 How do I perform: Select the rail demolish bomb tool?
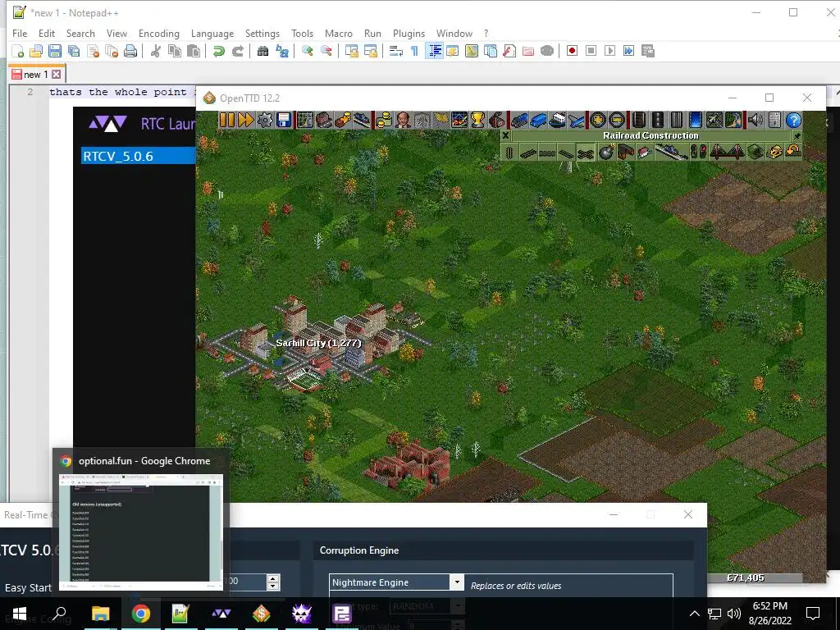point(607,152)
